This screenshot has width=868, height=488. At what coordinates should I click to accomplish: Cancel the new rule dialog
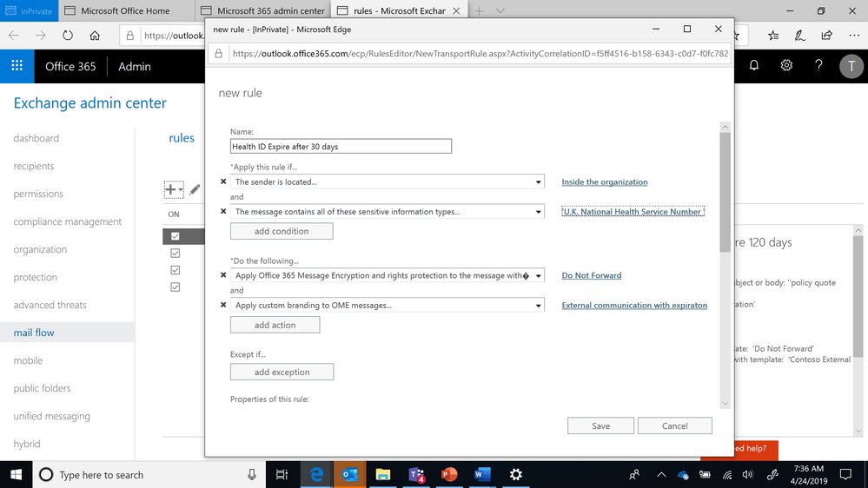point(675,425)
